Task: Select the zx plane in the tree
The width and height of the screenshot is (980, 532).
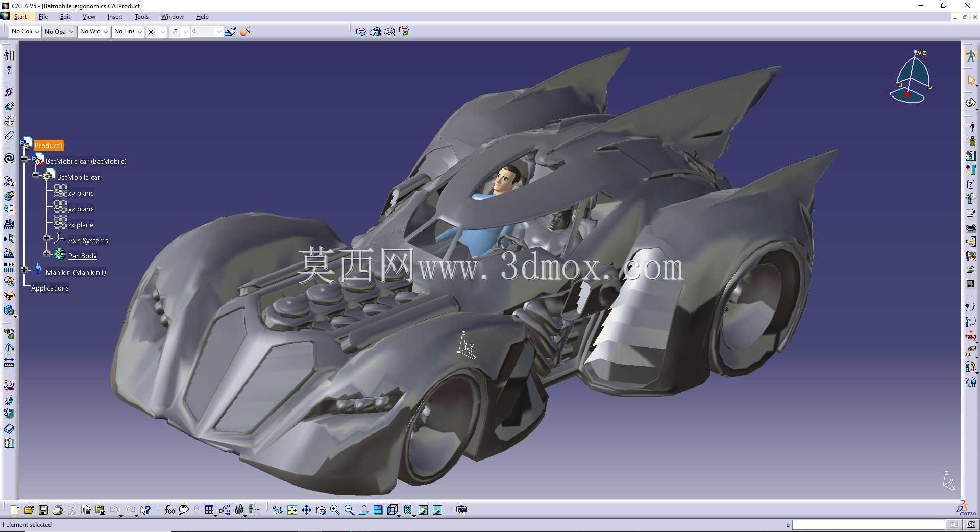Action: tap(81, 225)
